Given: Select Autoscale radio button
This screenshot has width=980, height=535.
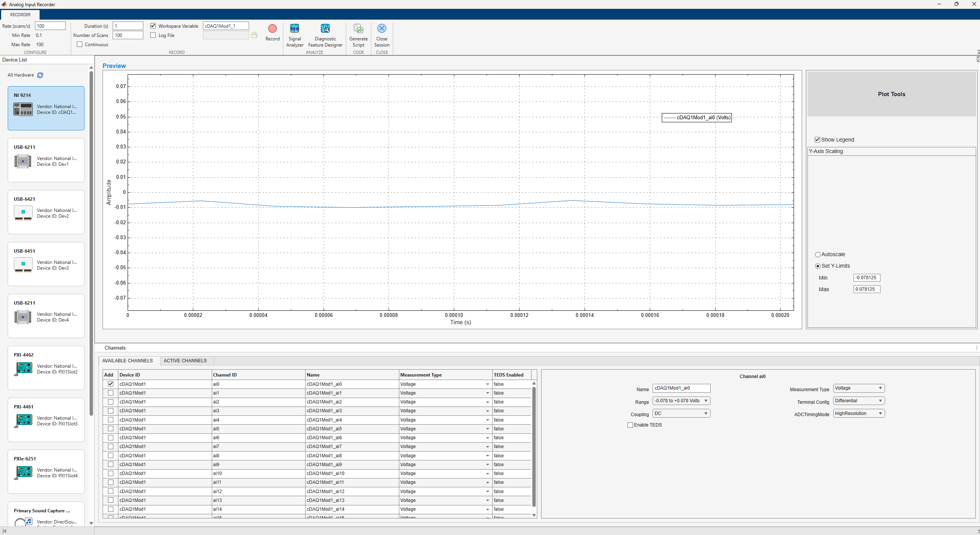Looking at the screenshot, I should [818, 255].
